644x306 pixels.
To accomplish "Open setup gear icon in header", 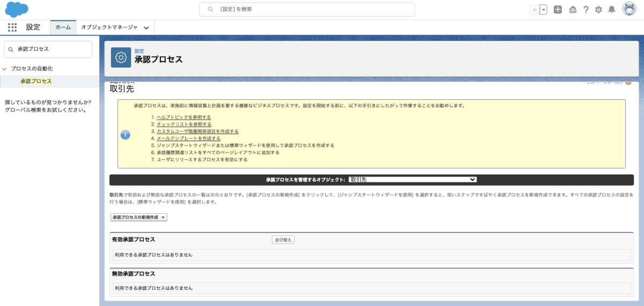I will [x=598, y=10].
